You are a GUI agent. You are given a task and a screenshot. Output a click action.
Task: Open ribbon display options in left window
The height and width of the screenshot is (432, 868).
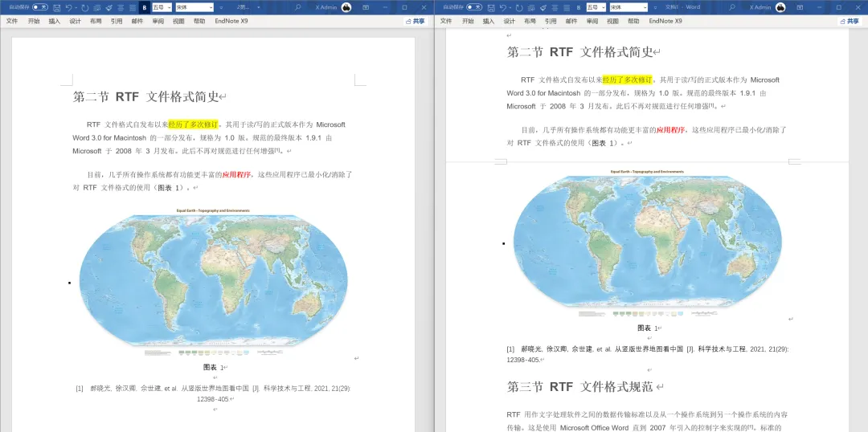click(x=366, y=7)
